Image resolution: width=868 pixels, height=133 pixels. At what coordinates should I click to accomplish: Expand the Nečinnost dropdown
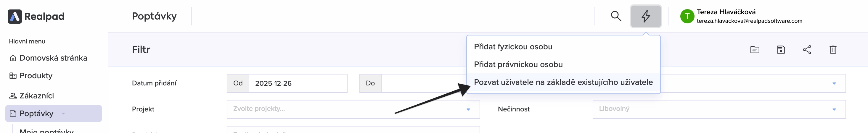pos(719,109)
